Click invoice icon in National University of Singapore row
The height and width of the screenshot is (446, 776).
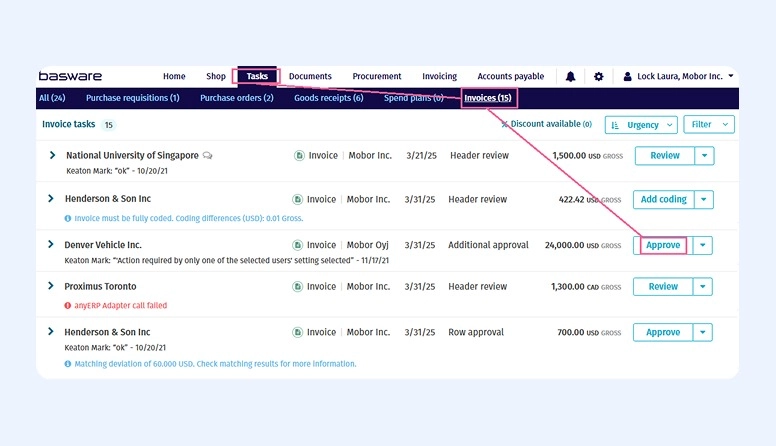299,155
